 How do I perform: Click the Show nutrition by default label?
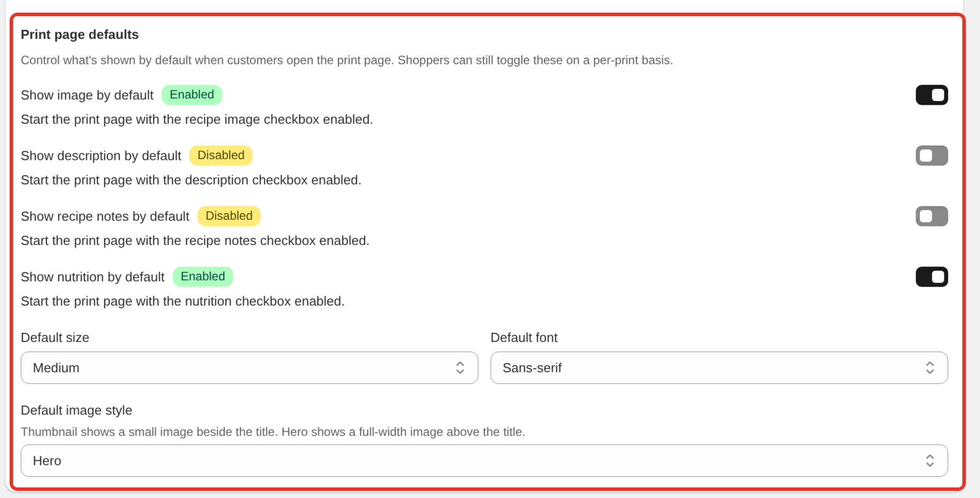click(92, 277)
